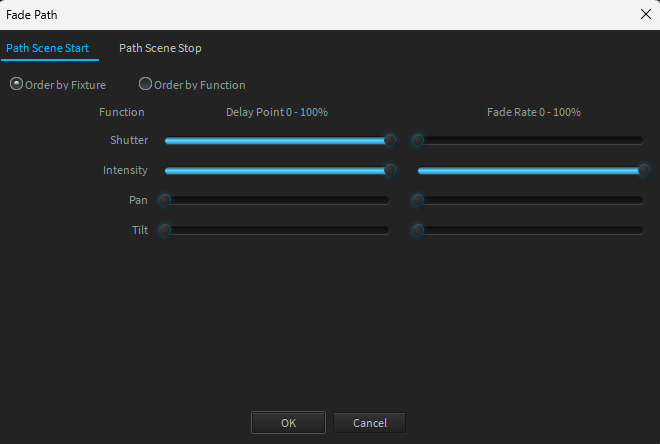Viewport: 660px width, 444px height.
Task: Switch to the Path Scene Start tab
Action: (x=48, y=48)
